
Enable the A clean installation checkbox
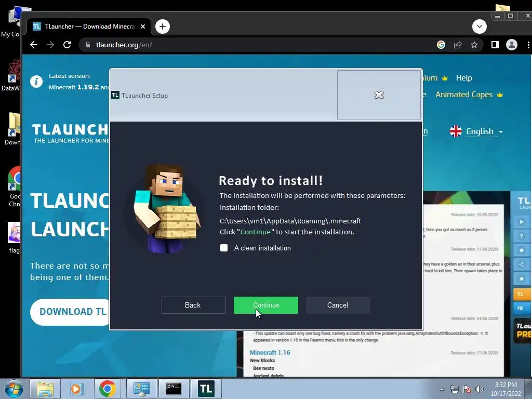click(224, 248)
